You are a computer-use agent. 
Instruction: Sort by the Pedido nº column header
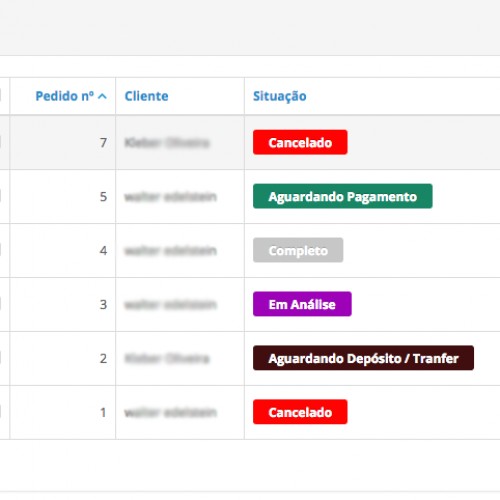click(65, 96)
